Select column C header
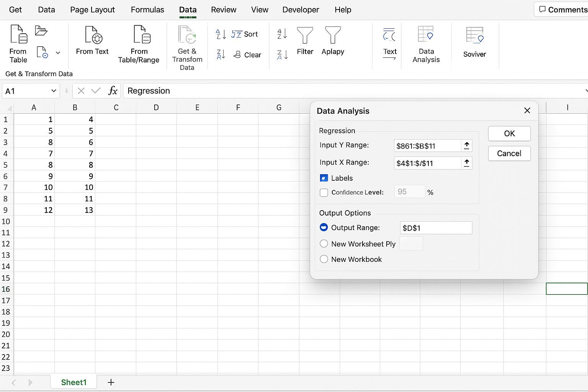This screenshot has height=392, width=588. click(x=116, y=108)
